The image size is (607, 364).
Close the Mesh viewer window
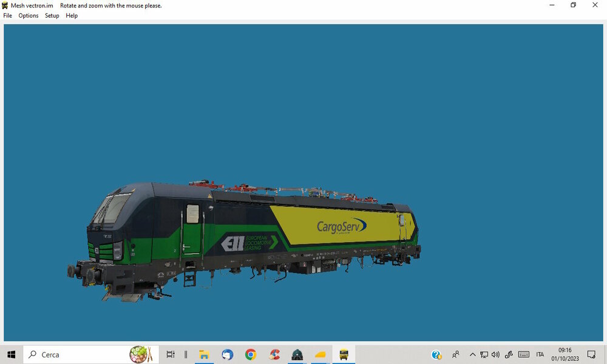[595, 5]
